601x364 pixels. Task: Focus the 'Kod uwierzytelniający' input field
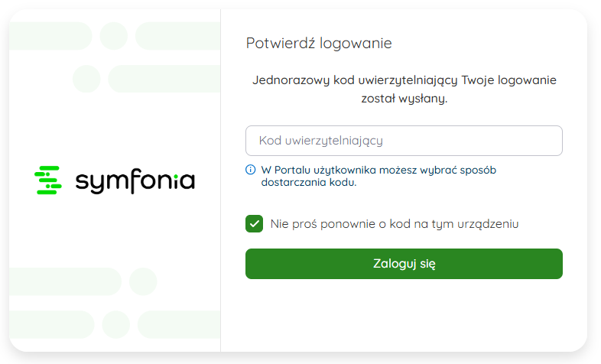point(404,141)
